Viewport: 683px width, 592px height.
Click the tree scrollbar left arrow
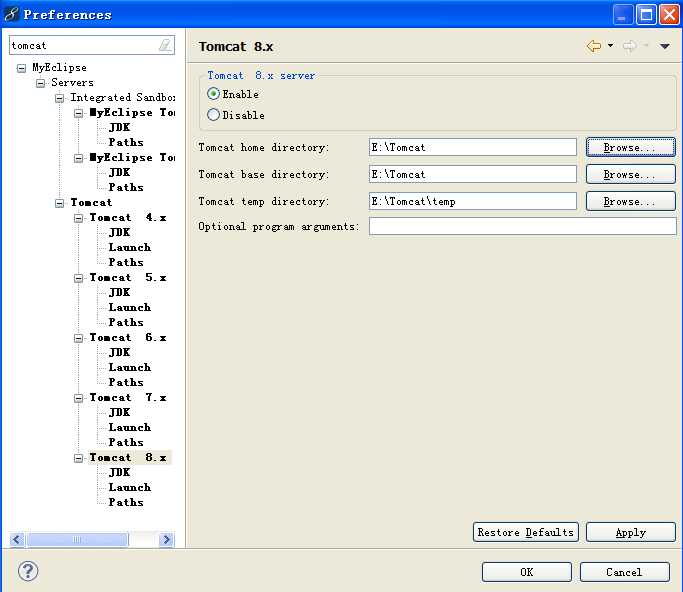click(17, 539)
